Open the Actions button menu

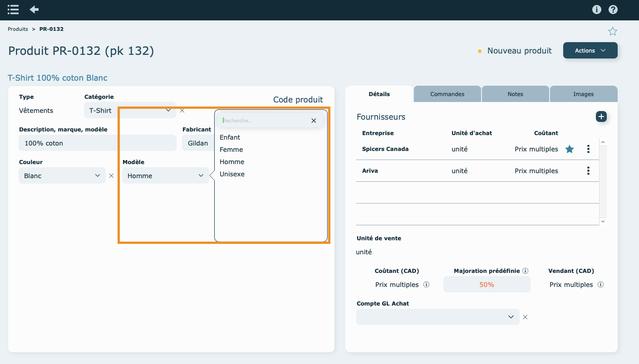[x=590, y=50]
